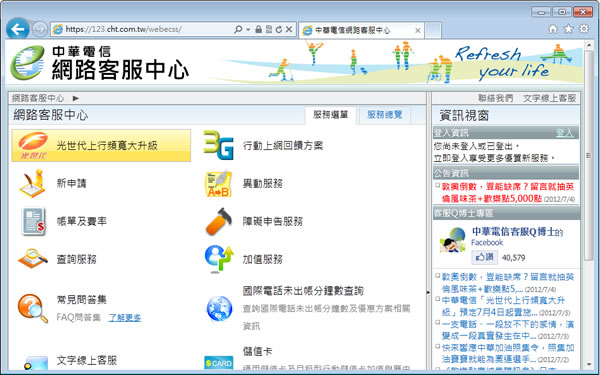Toggle the compatibility view icon
Image resolution: width=600 pixels, height=375 pixels.
point(269,29)
